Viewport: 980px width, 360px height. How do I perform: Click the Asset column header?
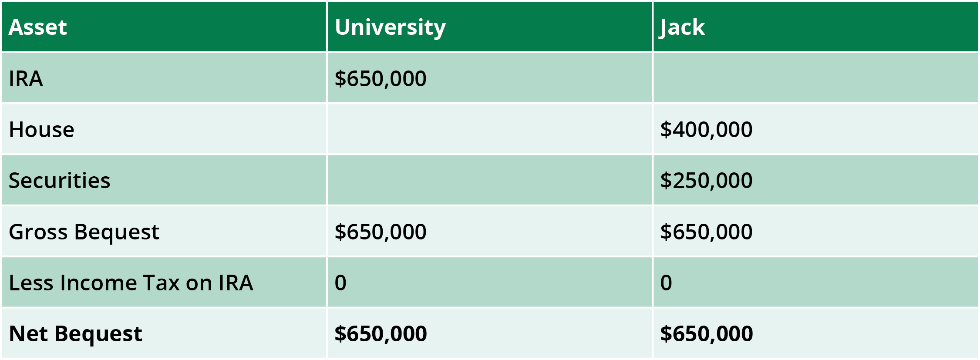tap(38, 27)
